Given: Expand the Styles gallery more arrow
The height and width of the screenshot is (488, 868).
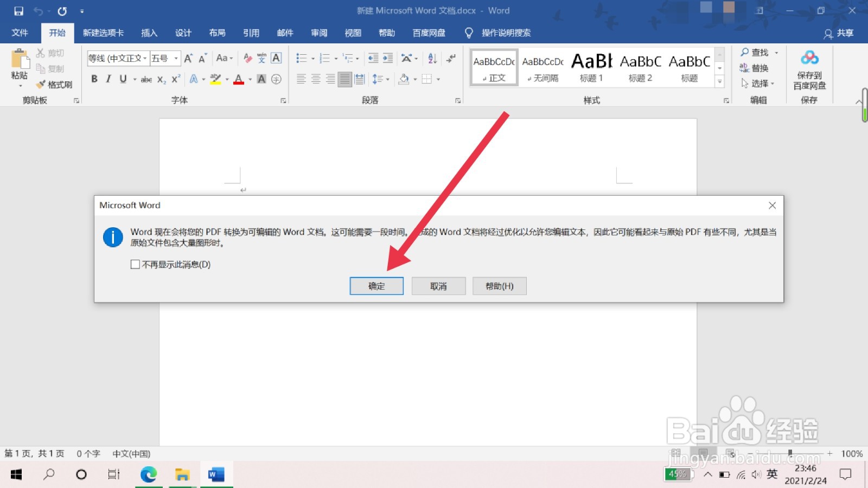Looking at the screenshot, I should [720, 82].
